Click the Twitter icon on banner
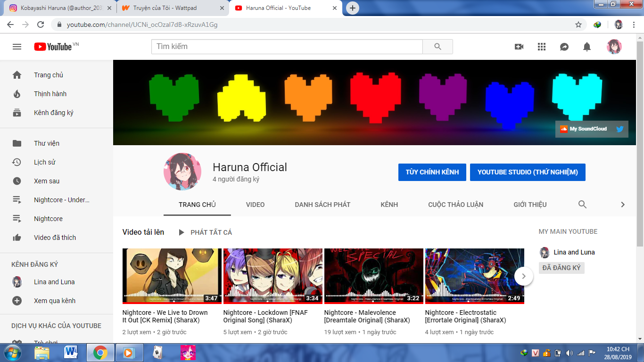 coord(619,129)
